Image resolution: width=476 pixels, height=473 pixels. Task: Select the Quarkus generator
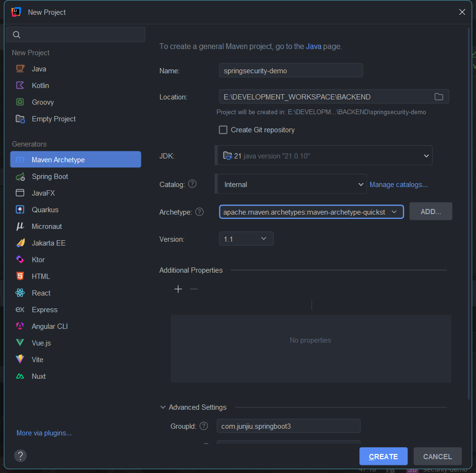76,210
